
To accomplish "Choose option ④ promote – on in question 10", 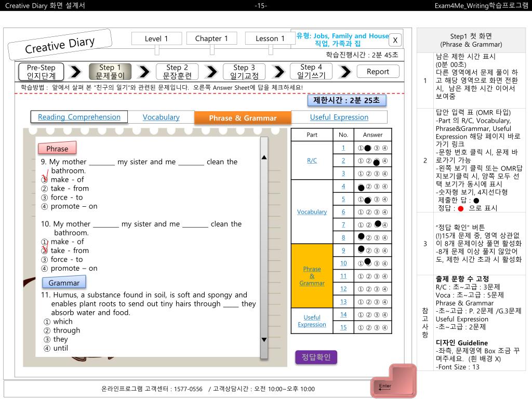I will [69, 269].
